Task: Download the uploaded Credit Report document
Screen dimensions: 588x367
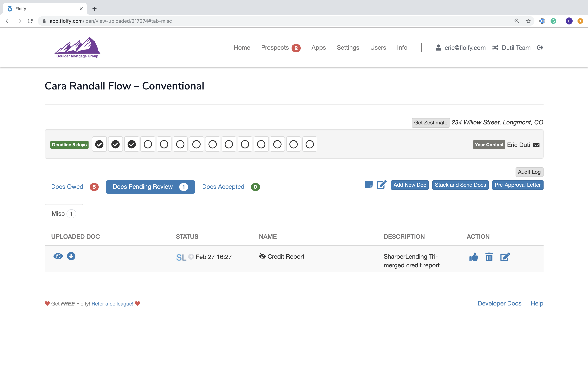Action: (x=71, y=256)
